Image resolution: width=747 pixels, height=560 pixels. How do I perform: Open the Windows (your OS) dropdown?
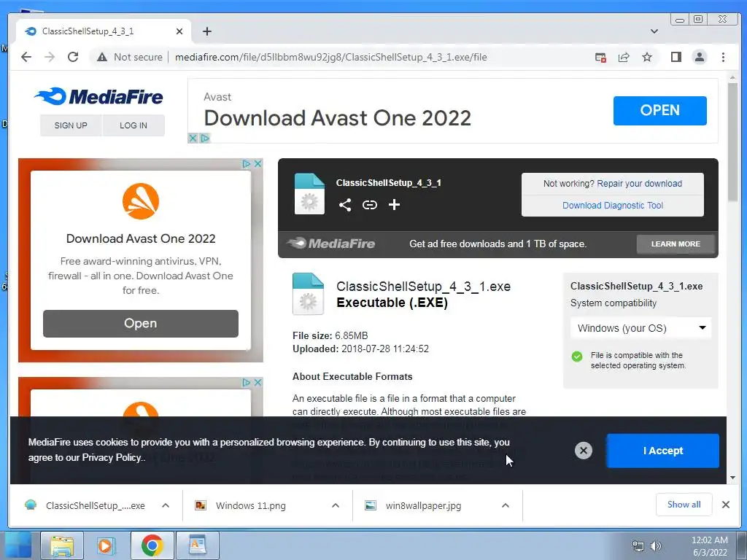pos(640,328)
